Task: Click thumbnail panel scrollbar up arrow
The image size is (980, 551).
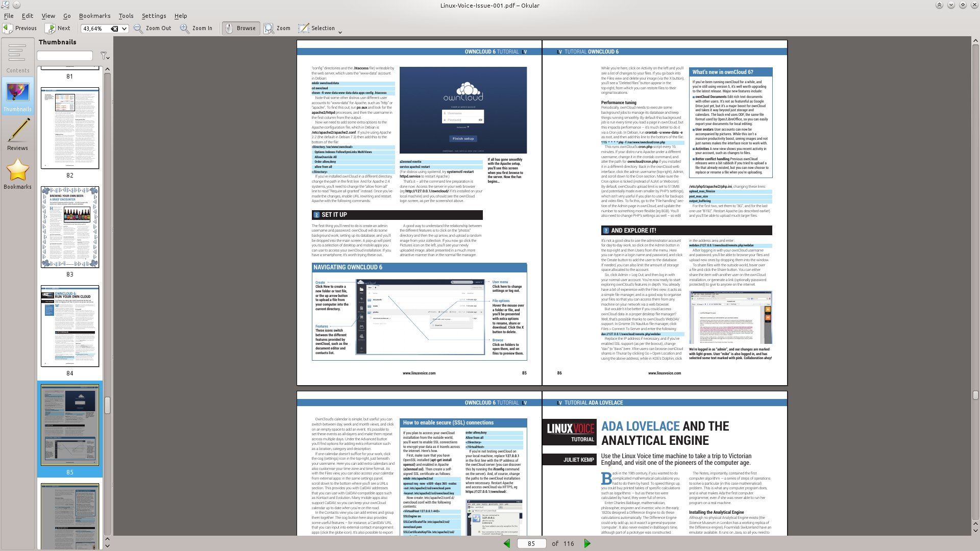Action: (x=107, y=69)
